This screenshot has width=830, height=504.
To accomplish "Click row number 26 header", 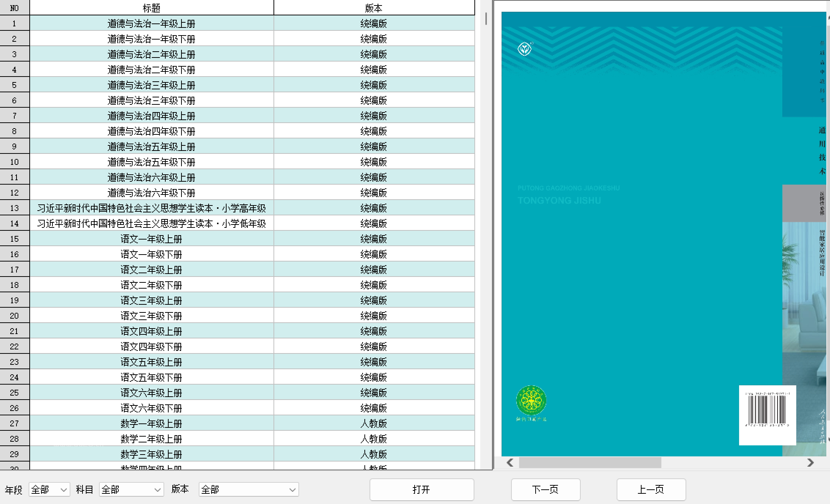I will 15,408.
